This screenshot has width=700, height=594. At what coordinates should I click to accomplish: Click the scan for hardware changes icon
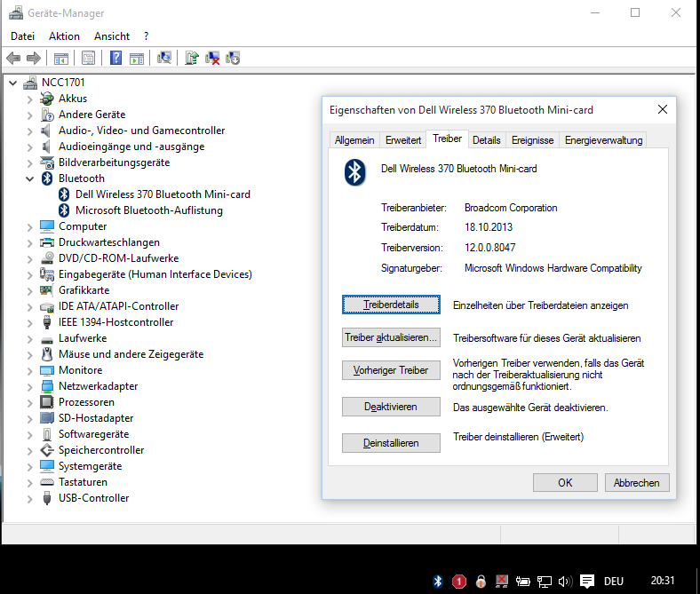pos(164,59)
